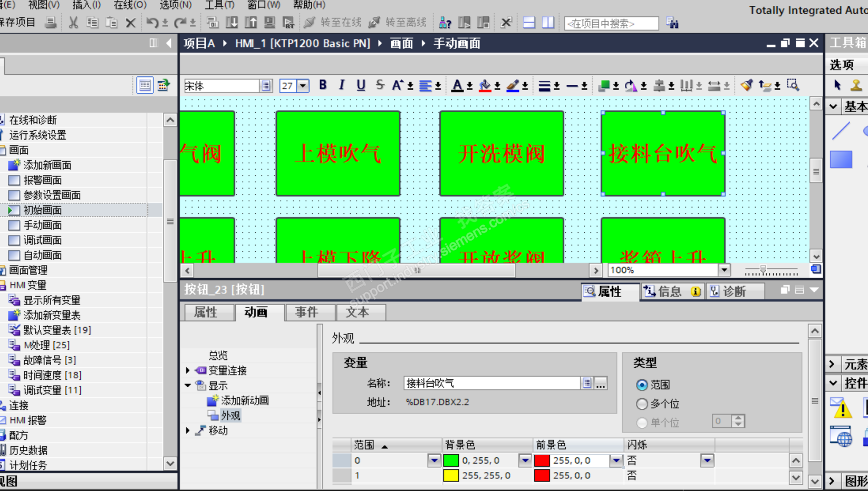The width and height of the screenshot is (868, 491).
Task: Click the copy icon in main toolbar
Action: [92, 23]
